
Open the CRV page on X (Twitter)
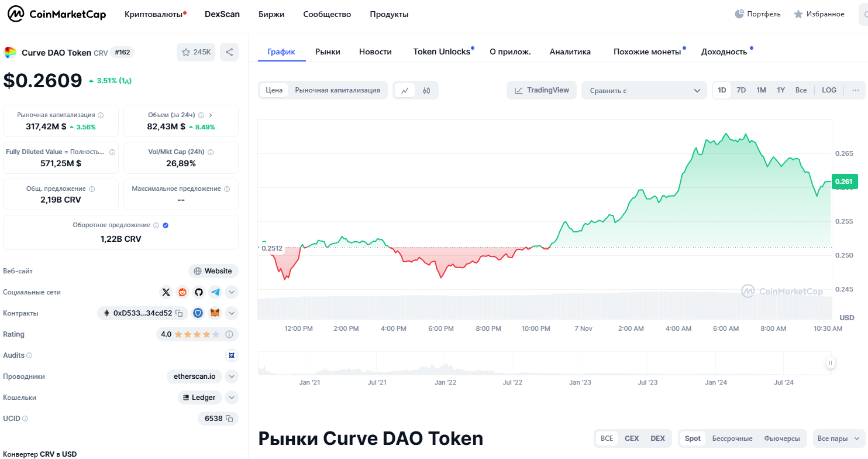click(x=166, y=292)
